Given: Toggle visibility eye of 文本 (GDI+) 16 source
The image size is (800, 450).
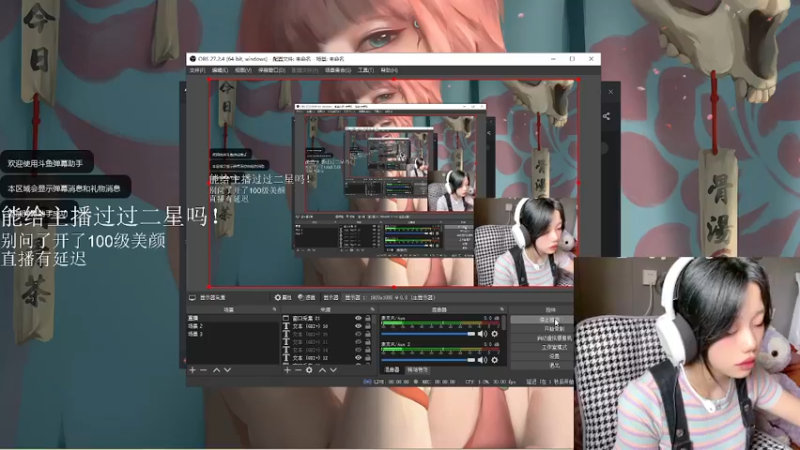Looking at the screenshot, I should 358,326.
